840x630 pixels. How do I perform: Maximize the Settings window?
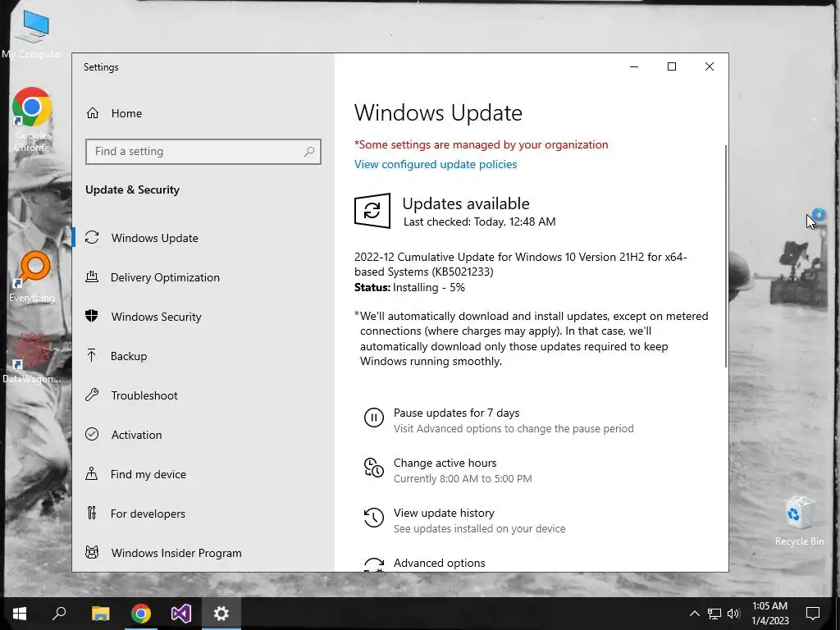point(671,66)
